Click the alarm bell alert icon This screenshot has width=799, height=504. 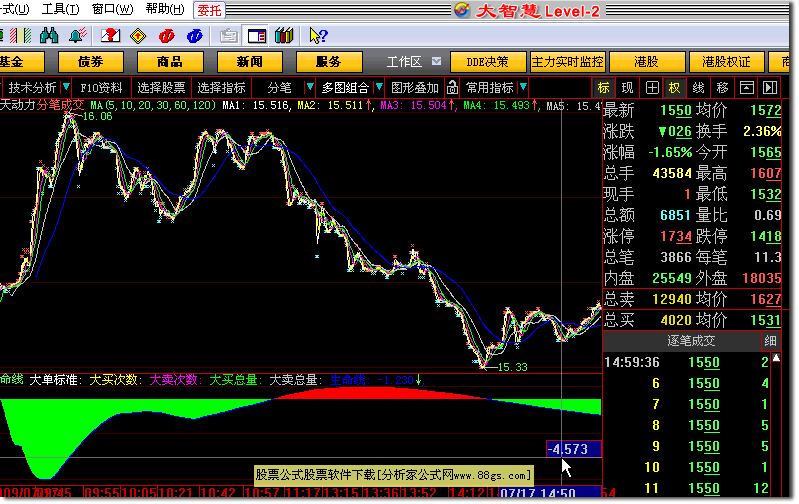(x=77, y=36)
